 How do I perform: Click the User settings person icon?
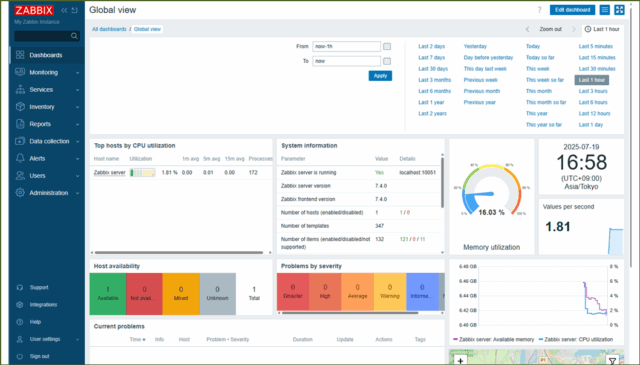click(20, 339)
